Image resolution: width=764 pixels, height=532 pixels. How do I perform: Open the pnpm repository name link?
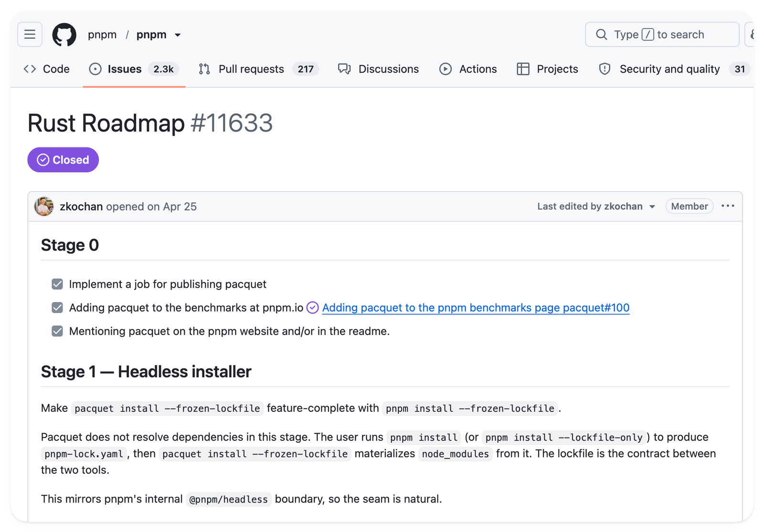pyautogui.click(x=151, y=35)
